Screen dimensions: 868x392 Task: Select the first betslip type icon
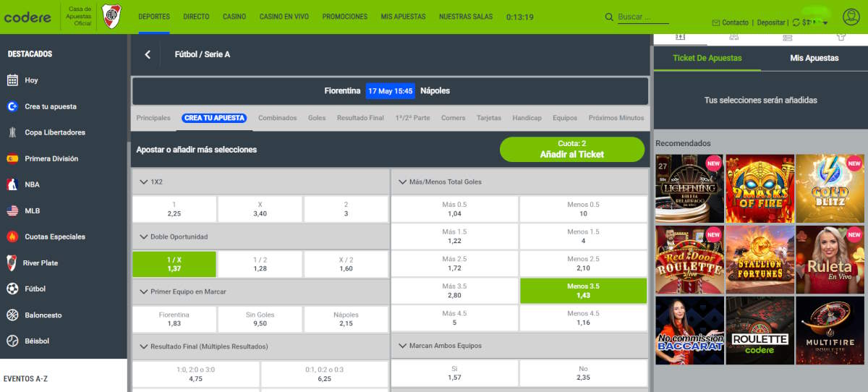680,36
